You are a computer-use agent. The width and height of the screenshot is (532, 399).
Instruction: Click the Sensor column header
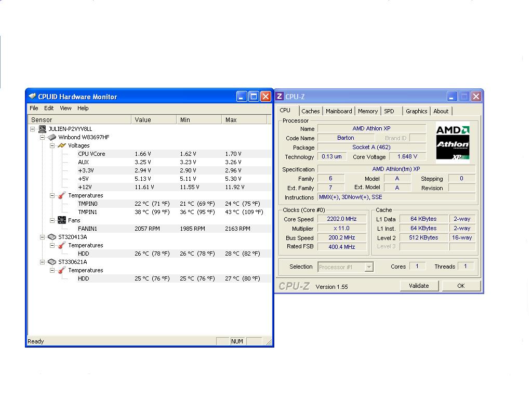[x=79, y=120]
